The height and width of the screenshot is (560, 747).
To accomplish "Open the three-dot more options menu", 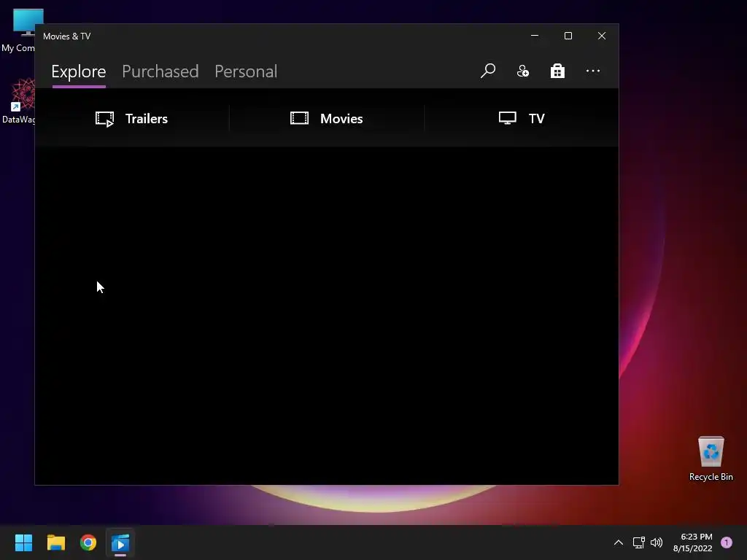I will click(592, 71).
